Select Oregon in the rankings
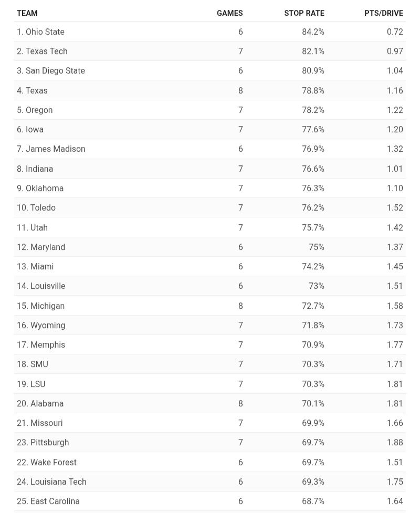Screen dimensions: 420x513 35,110
